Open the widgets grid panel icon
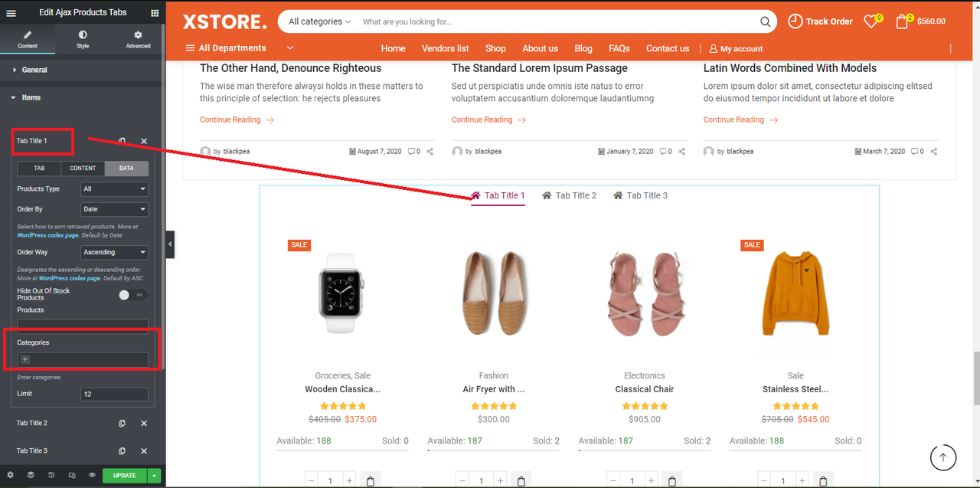 click(x=155, y=12)
